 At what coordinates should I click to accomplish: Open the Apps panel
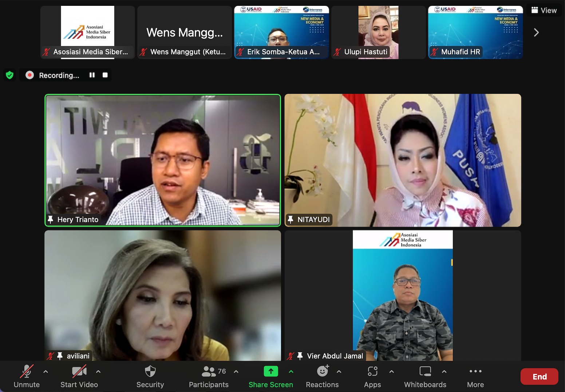tap(372, 377)
